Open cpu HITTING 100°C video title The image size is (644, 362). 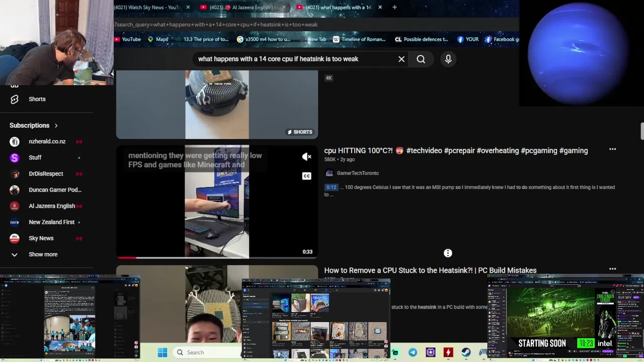coord(456,151)
